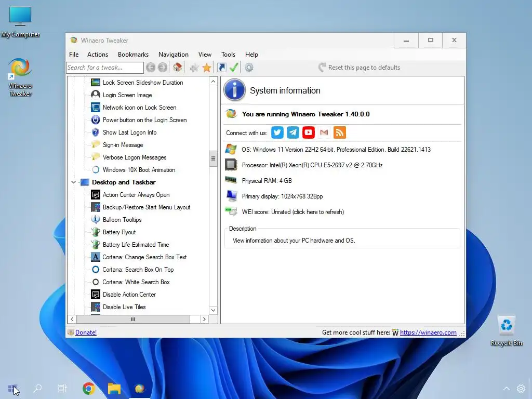Screen dimensions: 532x399
Task: Click the blue System information icon
Action: [x=234, y=90]
